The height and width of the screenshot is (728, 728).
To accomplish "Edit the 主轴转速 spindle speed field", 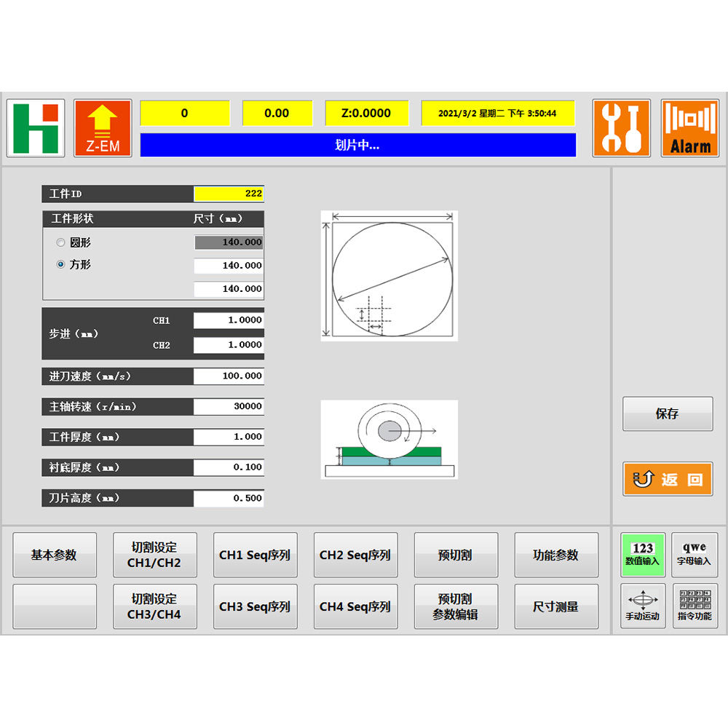I will 229,406.
